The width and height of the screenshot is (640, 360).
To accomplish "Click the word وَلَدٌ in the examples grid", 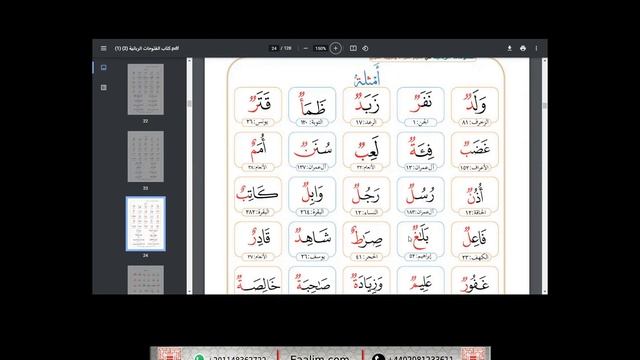I will coord(475,103).
